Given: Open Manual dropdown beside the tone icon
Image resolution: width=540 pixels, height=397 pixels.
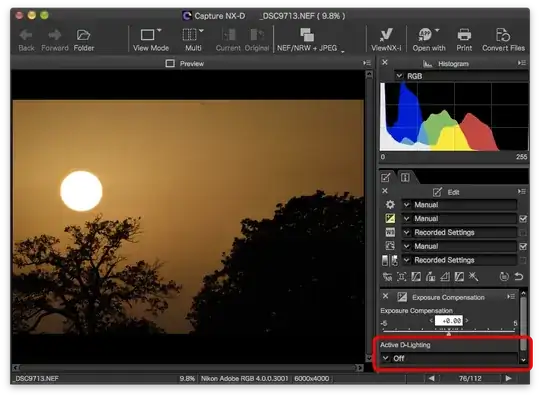Looking at the screenshot, I should pyautogui.click(x=459, y=246).
